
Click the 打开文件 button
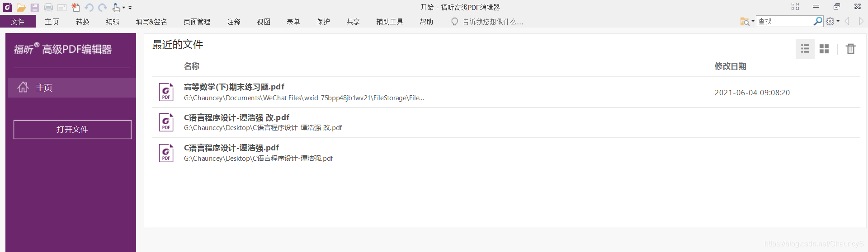(72, 130)
